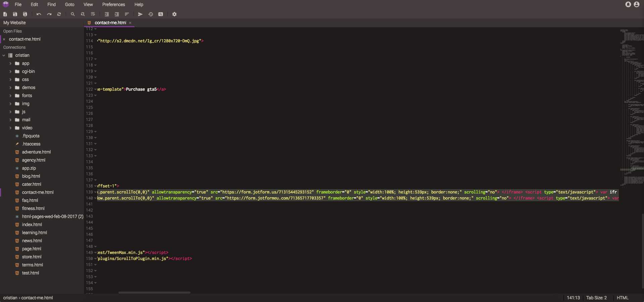Viewport: 644px width, 302px height.
Task: Toggle code fold arrow on line 122
Action: click(95, 89)
